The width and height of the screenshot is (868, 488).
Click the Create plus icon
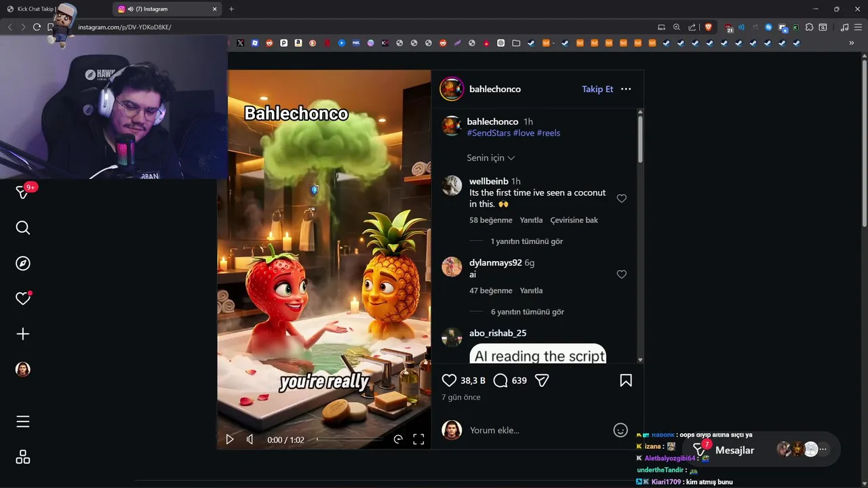[23, 333]
